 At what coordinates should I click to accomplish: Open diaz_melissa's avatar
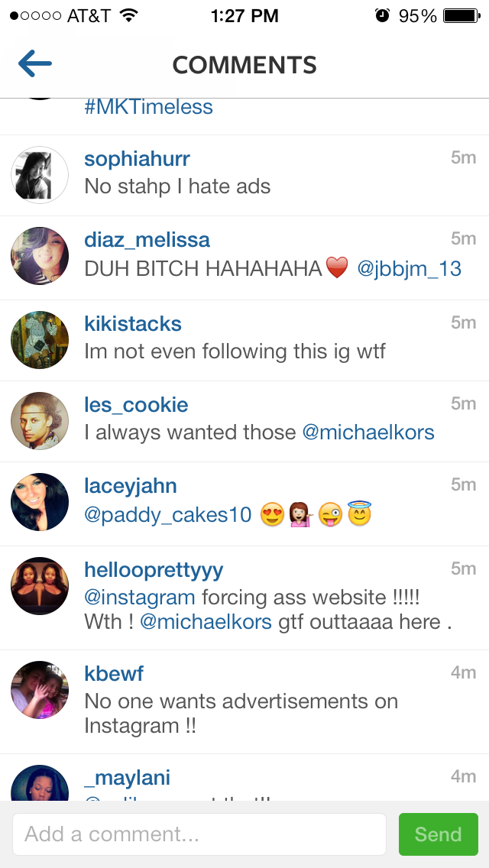pyautogui.click(x=40, y=256)
